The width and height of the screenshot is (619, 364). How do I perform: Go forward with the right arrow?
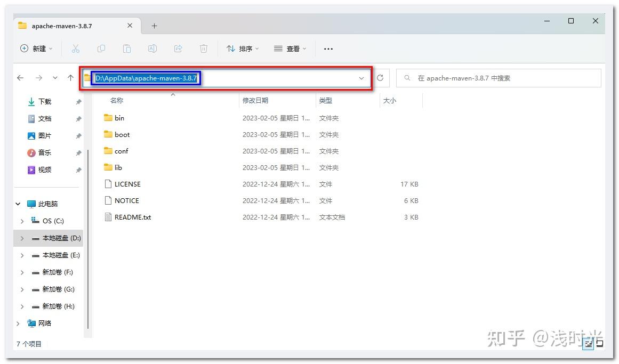[39, 78]
